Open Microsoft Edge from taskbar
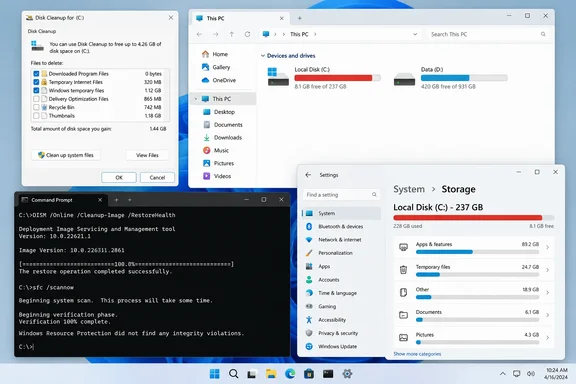576x384 pixels. [290, 374]
